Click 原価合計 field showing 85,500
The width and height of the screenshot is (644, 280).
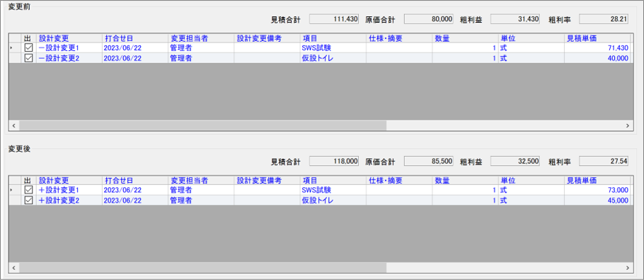(429, 161)
